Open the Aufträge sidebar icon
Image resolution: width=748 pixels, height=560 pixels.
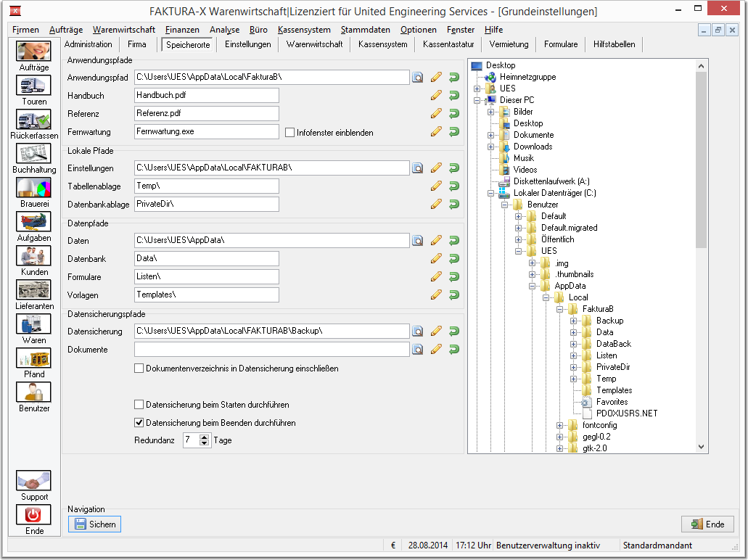pos(33,52)
